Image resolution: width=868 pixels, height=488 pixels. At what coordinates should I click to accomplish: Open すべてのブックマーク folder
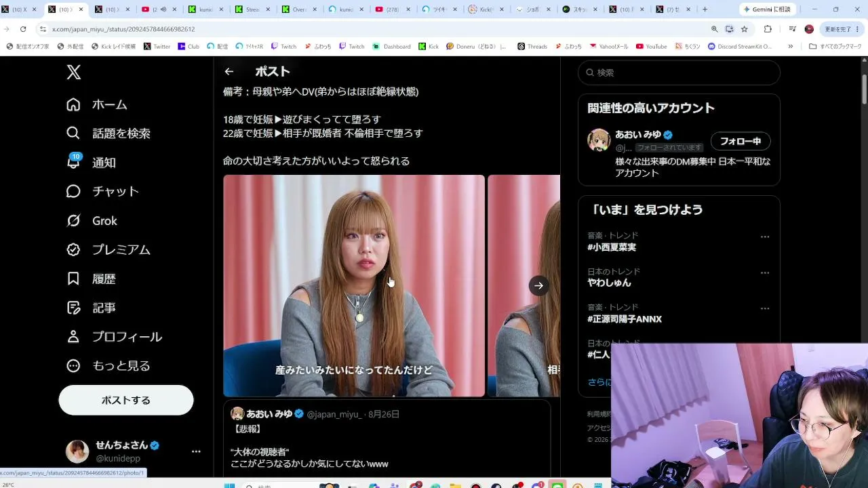[835, 47]
